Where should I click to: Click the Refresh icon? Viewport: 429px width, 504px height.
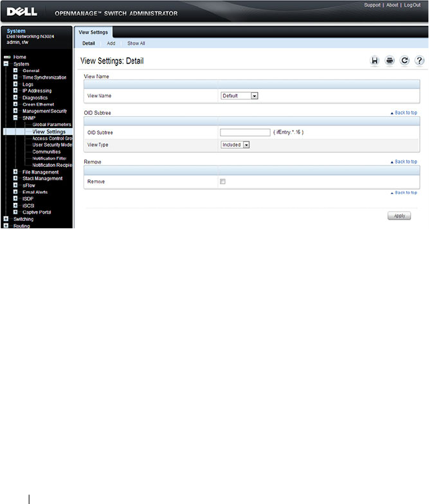pyautogui.click(x=404, y=61)
